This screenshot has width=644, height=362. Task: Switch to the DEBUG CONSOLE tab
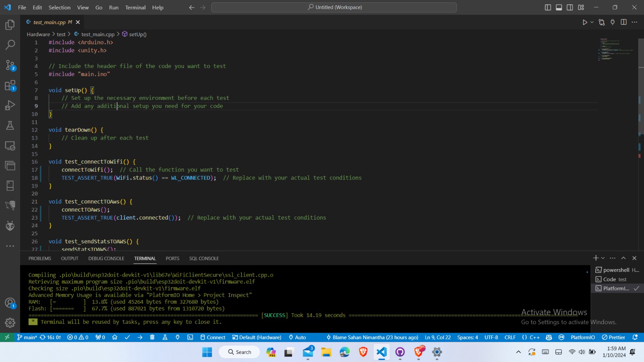(106, 259)
